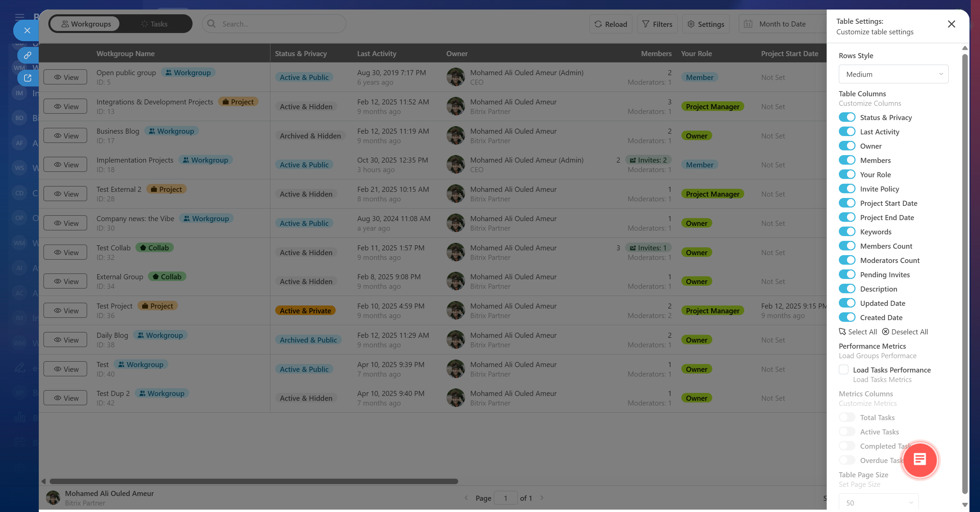This screenshot has width=980, height=512.
Task: Toggle off Status & Privacy column
Action: tap(847, 117)
